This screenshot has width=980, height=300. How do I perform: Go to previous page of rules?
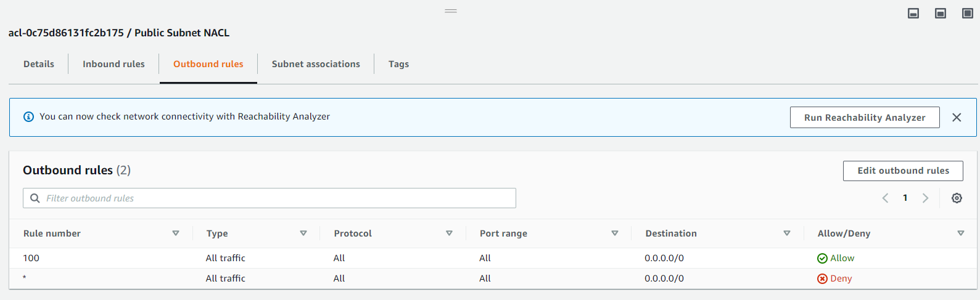point(885,198)
